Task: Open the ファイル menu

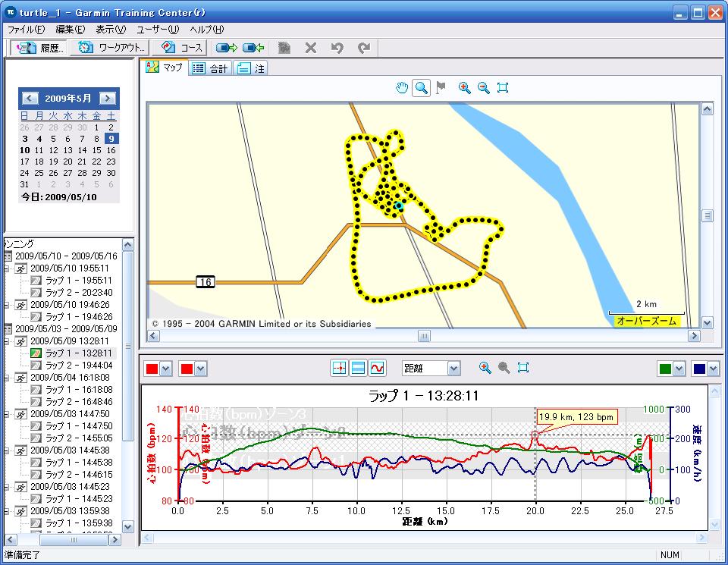Action: (x=26, y=30)
